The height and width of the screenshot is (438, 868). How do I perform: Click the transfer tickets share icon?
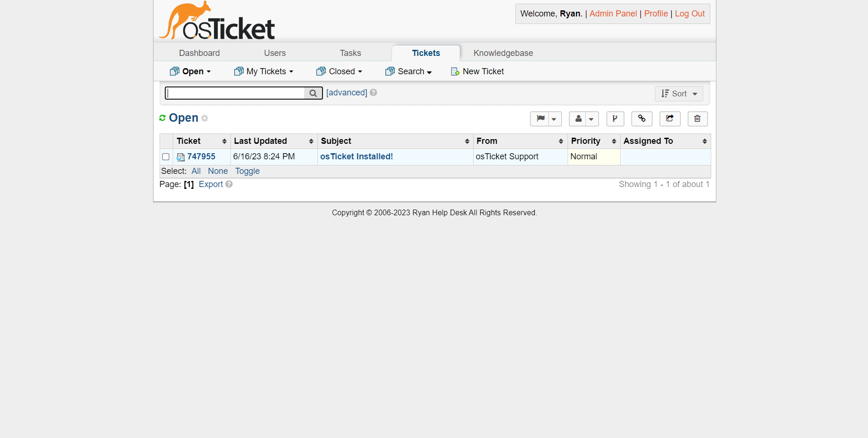[x=670, y=119]
